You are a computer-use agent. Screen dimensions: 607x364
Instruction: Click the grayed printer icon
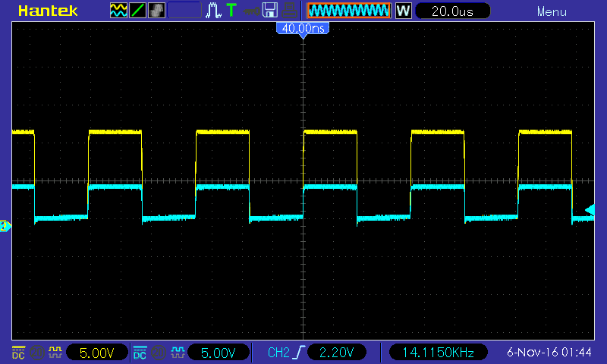pyautogui.click(x=289, y=11)
